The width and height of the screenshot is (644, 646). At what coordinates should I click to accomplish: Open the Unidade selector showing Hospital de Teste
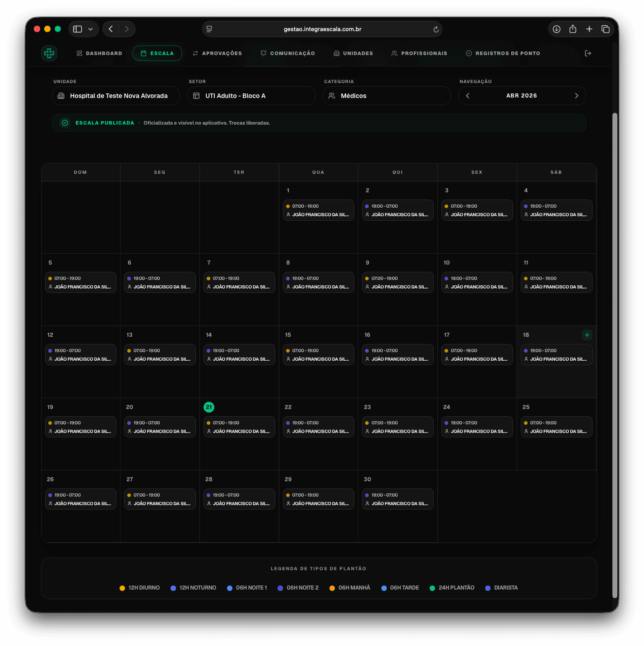point(116,96)
